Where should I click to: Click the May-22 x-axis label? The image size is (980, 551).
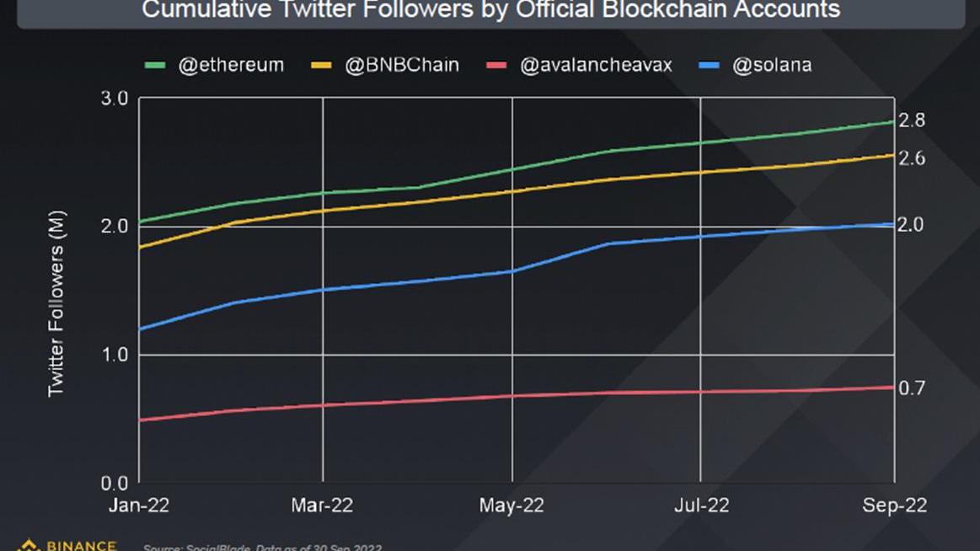[x=511, y=506]
